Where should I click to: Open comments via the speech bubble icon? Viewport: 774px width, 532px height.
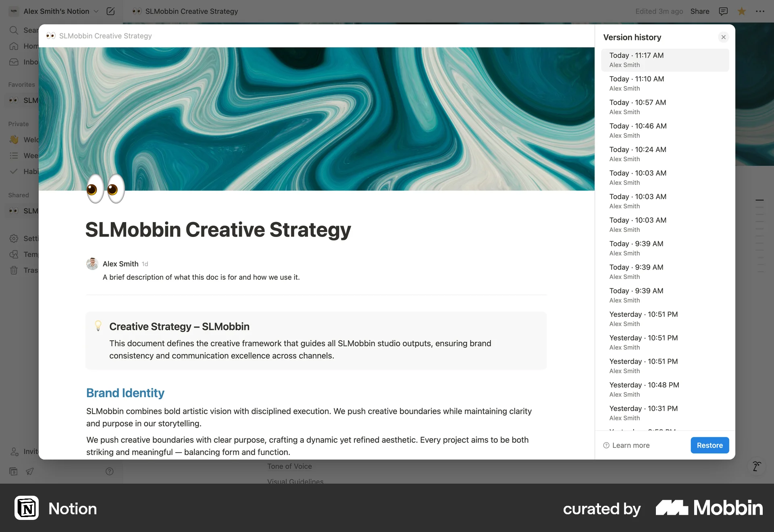click(x=723, y=11)
